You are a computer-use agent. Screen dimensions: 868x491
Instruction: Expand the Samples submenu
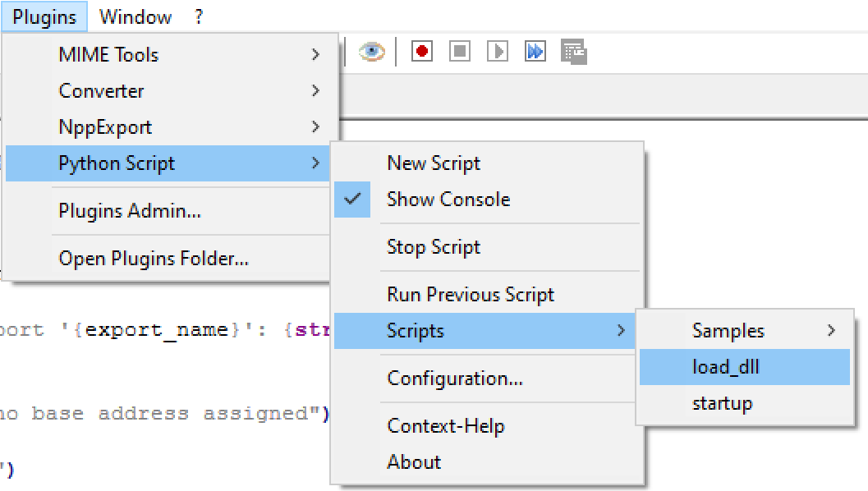728,330
